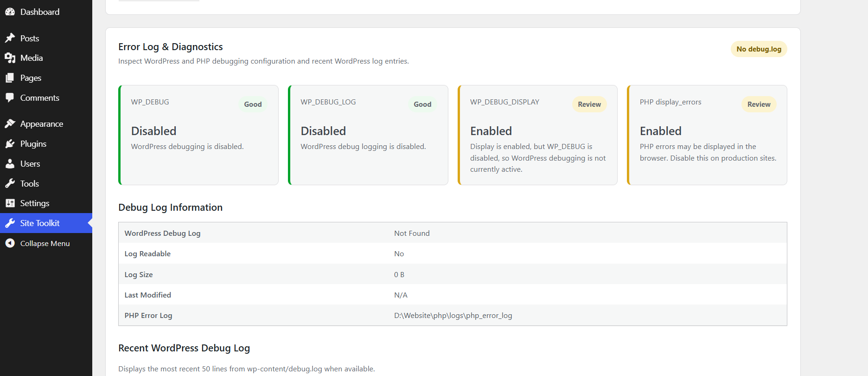Open the Users menu label
Image resolution: width=868 pixels, height=376 pixels.
tap(30, 164)
